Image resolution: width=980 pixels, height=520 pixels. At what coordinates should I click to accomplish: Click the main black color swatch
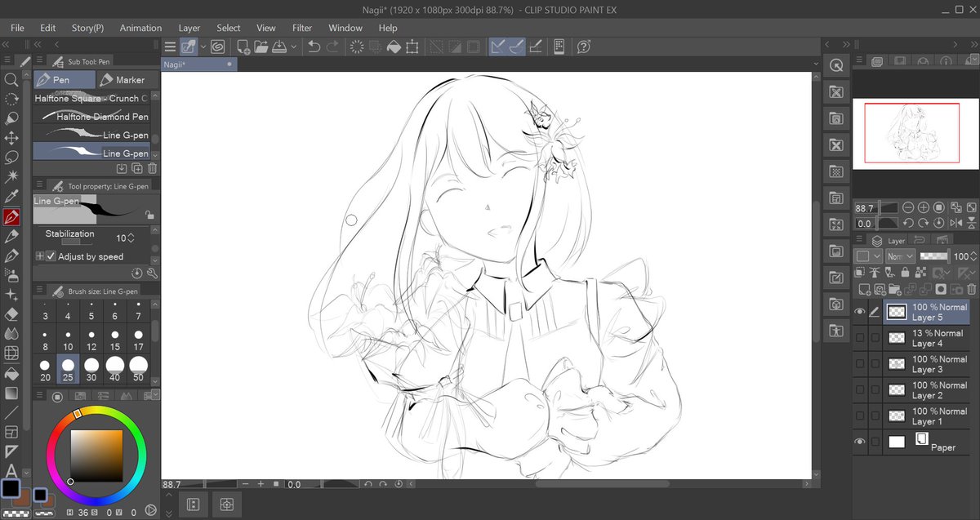11,489
